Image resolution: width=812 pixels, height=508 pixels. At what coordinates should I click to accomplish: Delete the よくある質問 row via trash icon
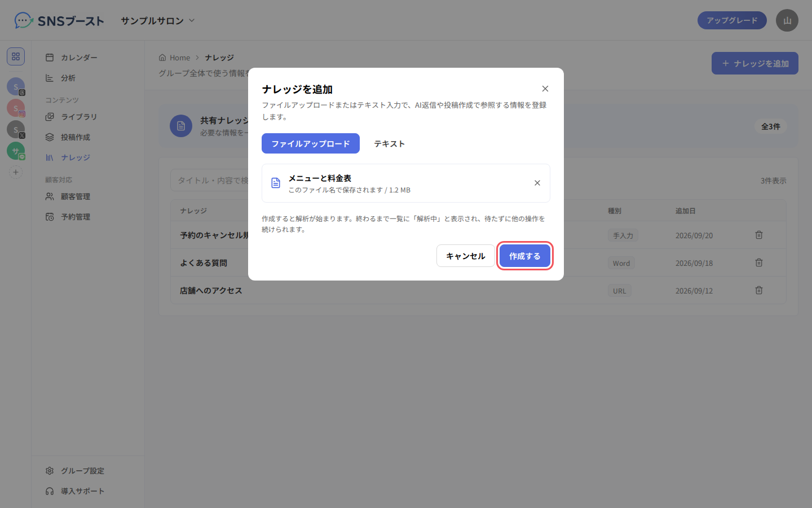click(759, 262)
